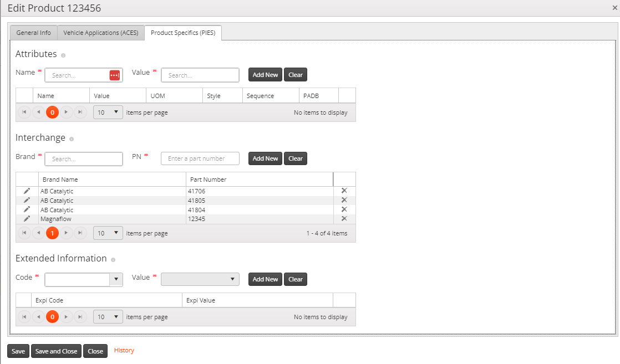Click the info icon next to Extended Information
This screenshot has height=364, width=620.
pyautogui.click(x=113, y=260)
